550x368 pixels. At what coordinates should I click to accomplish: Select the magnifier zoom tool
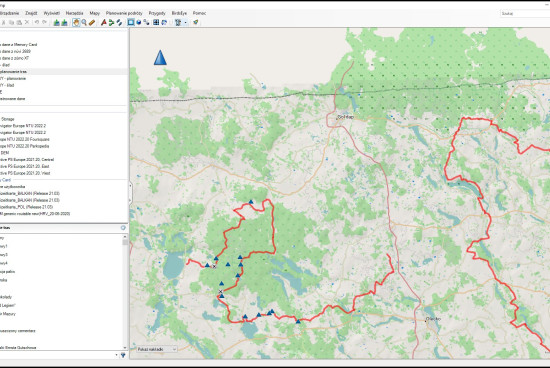pyautogui.click(x=84, y=22)
